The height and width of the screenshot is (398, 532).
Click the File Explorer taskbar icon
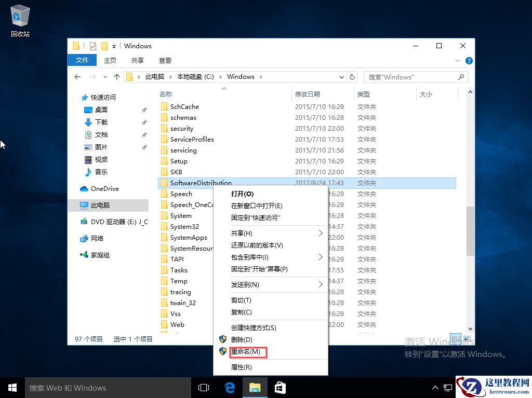pyautogui.click(x=255, y=388)
